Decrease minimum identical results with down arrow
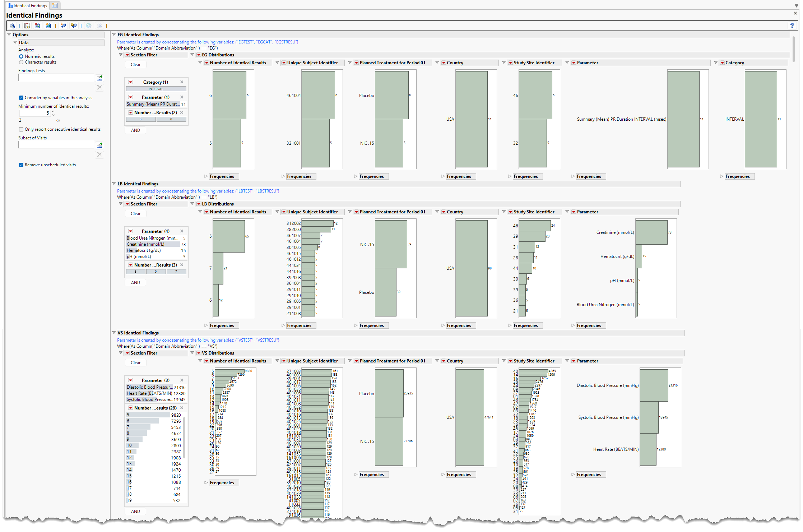 pos(53,115)
